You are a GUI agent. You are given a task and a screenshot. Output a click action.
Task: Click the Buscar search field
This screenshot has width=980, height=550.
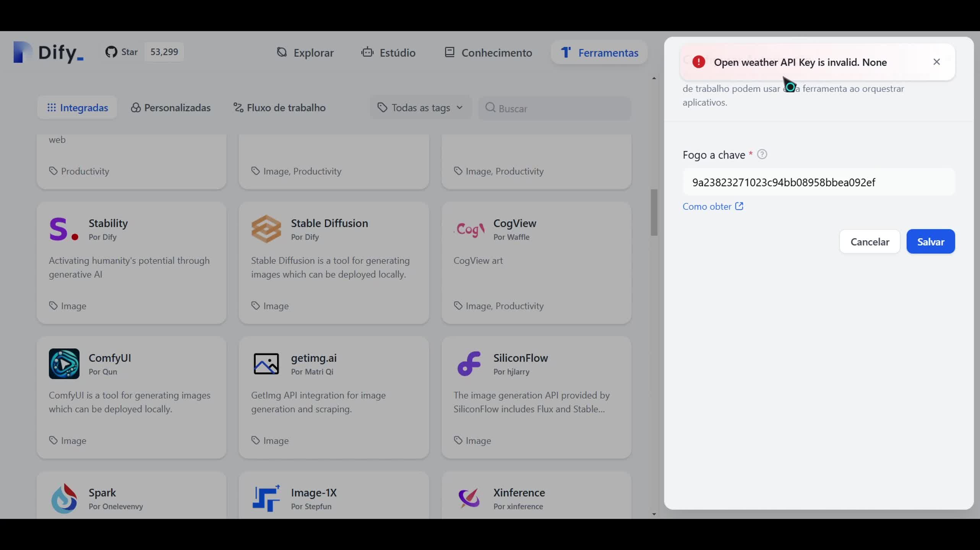pos(547,108)
